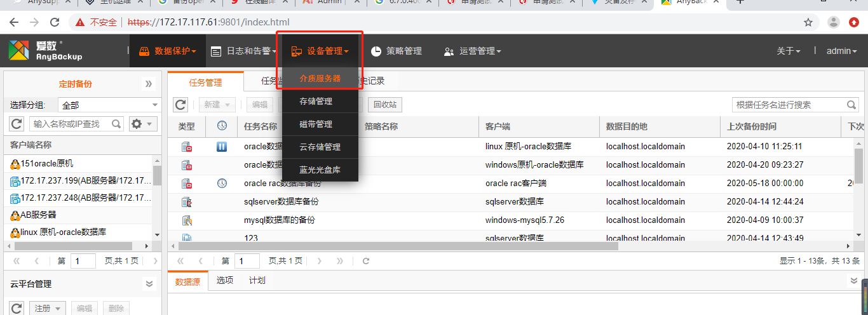
Task: Collapse the scheduled backup panel with double arrows
Action: (x=149, y=84)
